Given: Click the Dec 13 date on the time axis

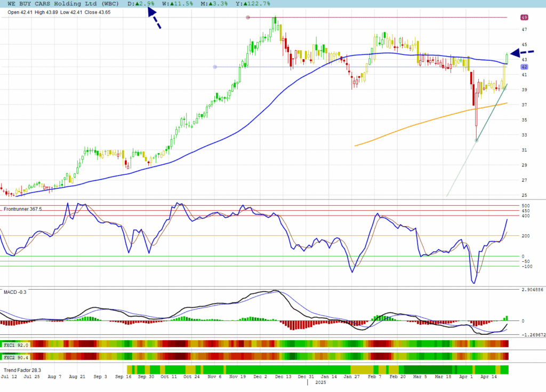Looking at the screenshot, I should tap(283, 377).
